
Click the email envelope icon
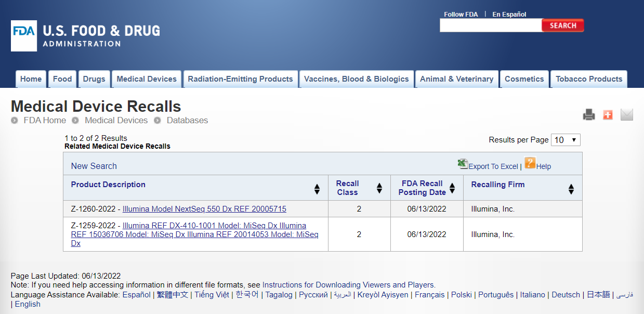[x=627, y=115]
